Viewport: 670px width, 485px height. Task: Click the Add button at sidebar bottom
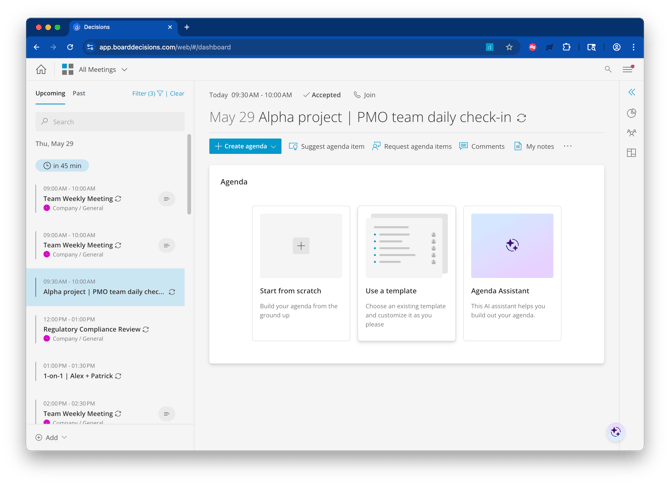(51, 438)
